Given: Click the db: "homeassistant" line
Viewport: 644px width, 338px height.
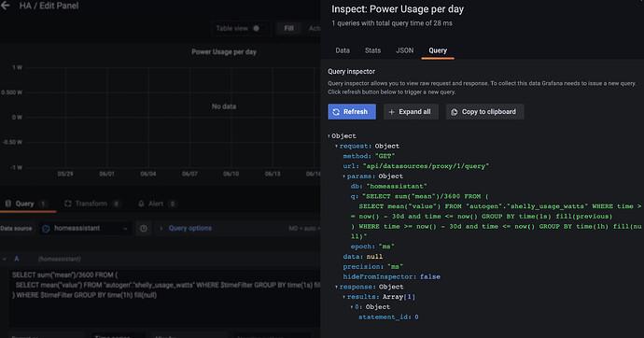Looking at the screenshot, I should click(388, 187).
